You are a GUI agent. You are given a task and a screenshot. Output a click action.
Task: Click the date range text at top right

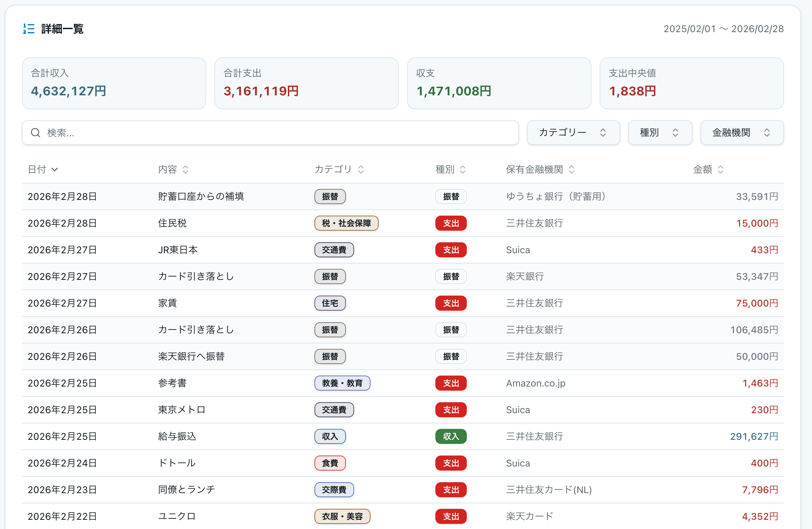click(x=723, y=29)
